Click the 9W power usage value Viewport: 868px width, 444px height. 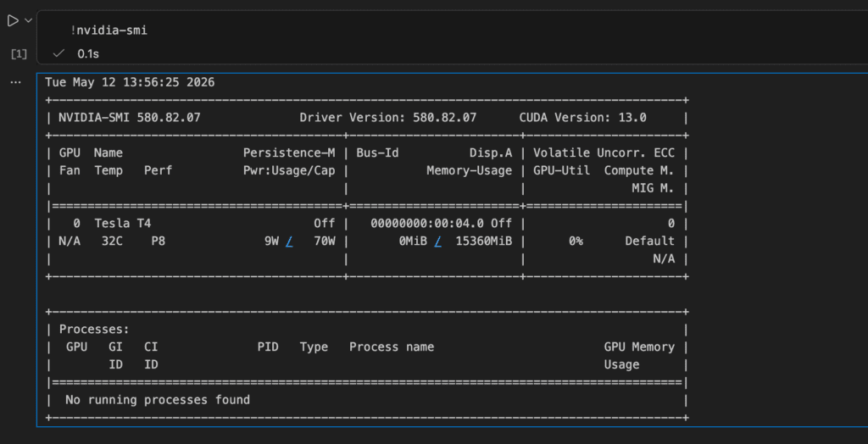(271, 241)
